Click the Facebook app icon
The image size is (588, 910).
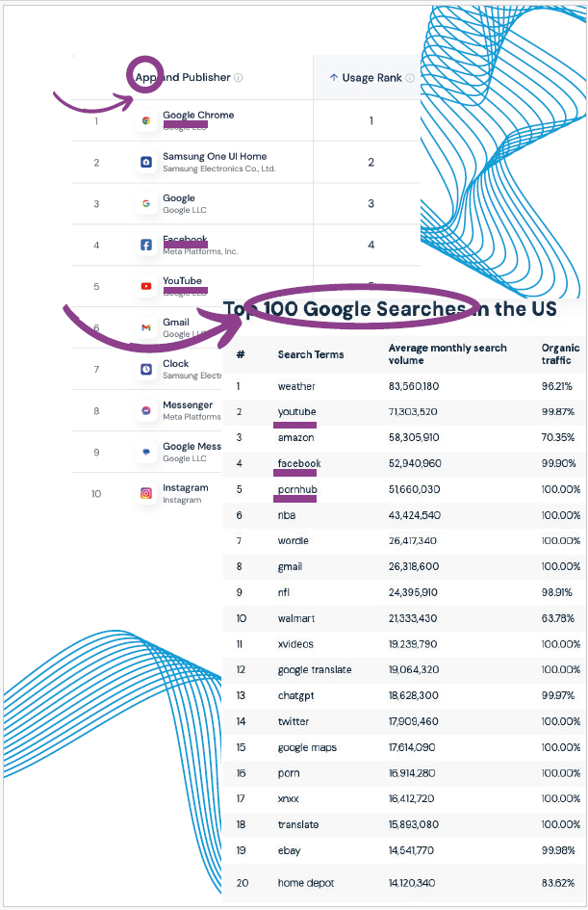tap(146, 246)
